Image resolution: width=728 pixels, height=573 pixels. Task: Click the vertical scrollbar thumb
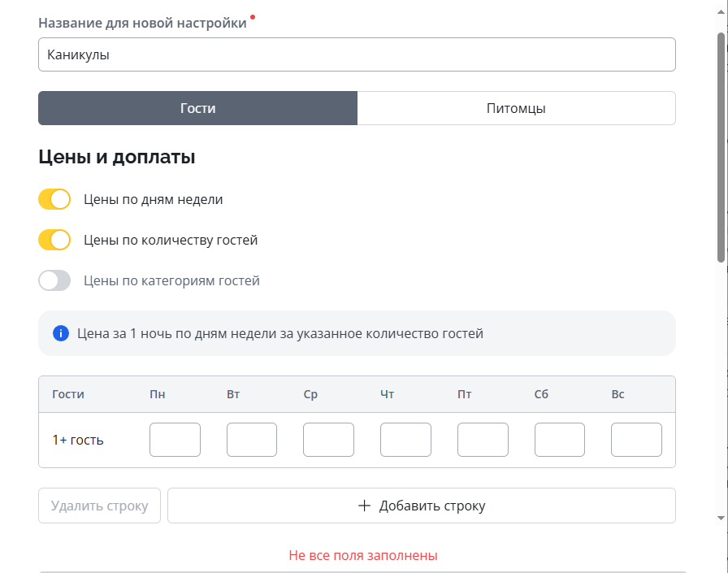721,146
